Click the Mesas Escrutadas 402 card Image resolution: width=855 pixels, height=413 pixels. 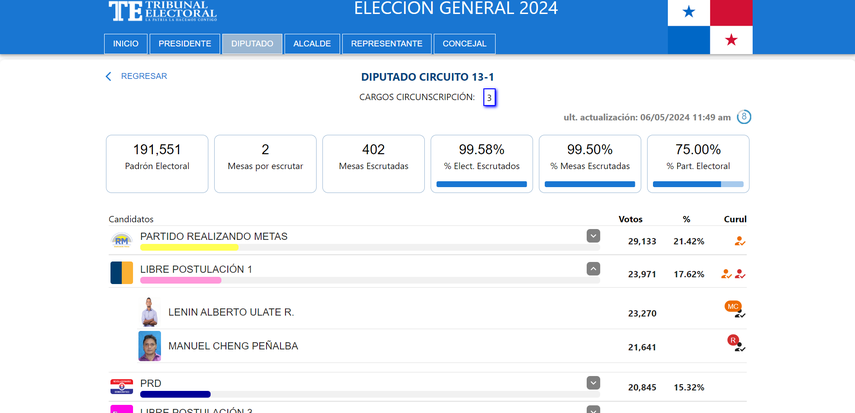374,164
